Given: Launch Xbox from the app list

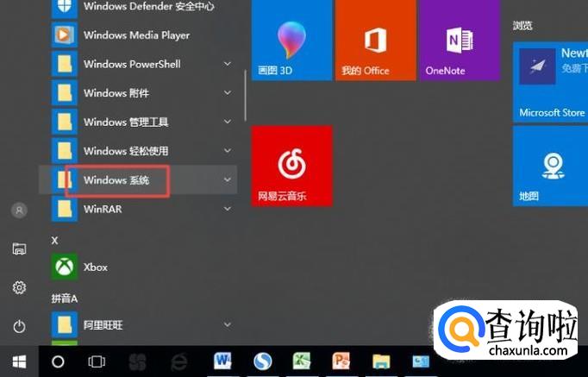Looking at the screenshot, I should 95,267.
